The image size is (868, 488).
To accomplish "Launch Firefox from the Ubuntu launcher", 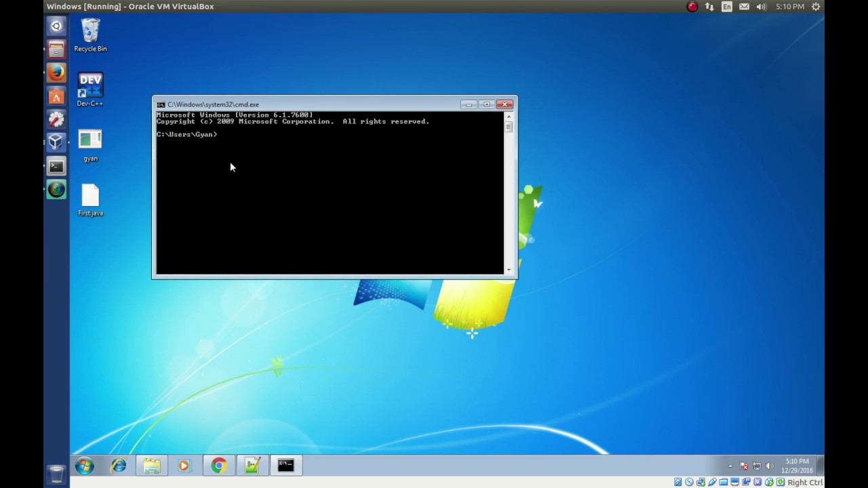I will coord(56,72).
